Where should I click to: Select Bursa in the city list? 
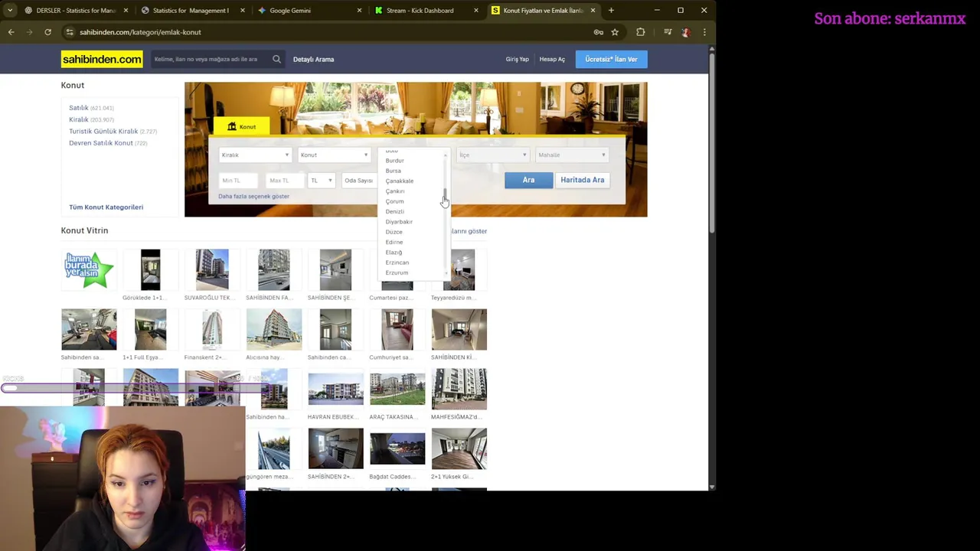tap(393, 171)
